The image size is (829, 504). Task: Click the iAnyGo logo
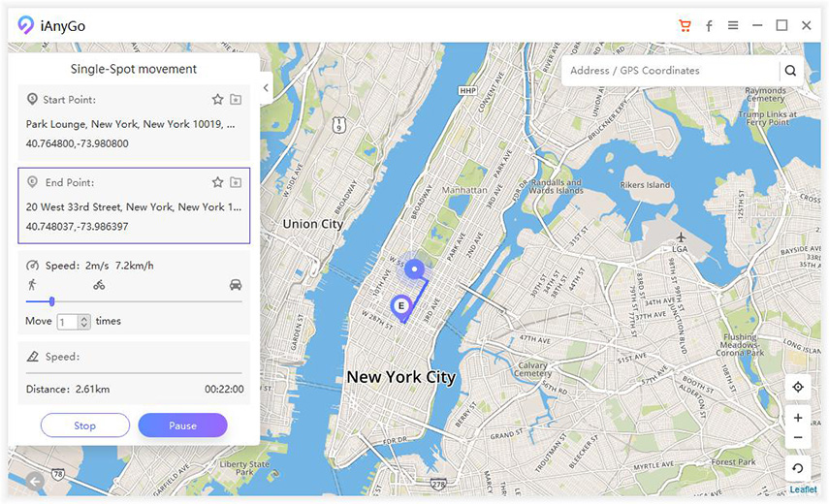click(25, 25)
